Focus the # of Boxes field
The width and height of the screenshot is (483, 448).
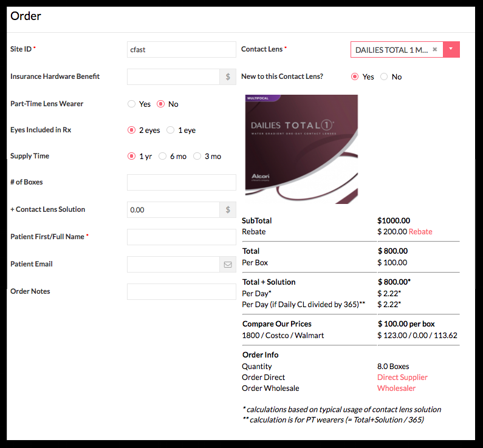(182, 183)
